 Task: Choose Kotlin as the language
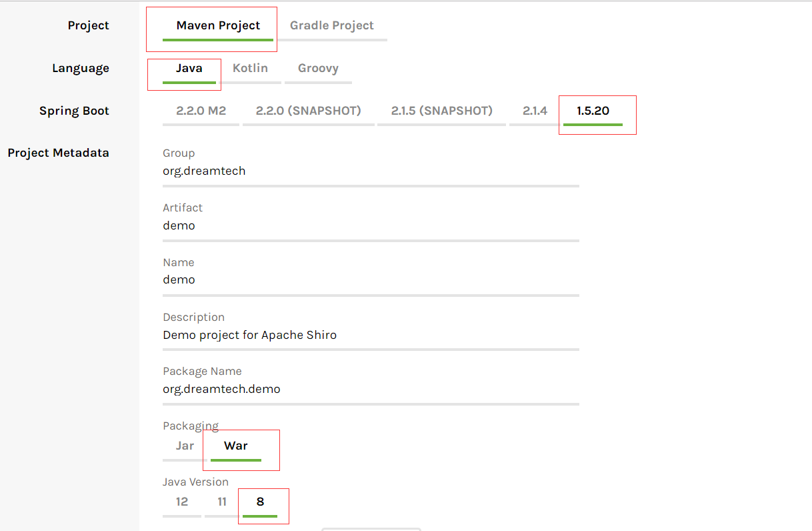click(250, 69)
